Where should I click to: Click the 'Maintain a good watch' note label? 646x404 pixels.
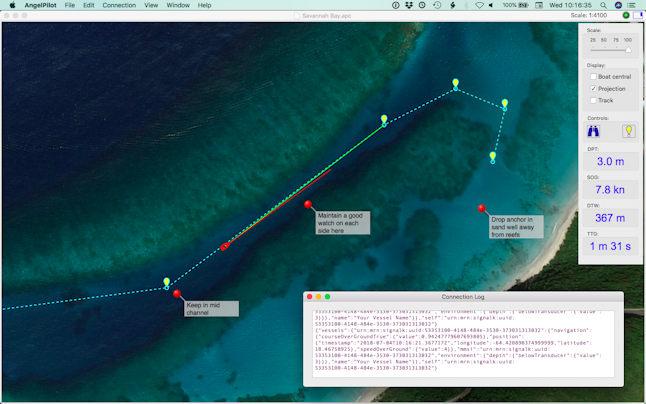(343, 223)
